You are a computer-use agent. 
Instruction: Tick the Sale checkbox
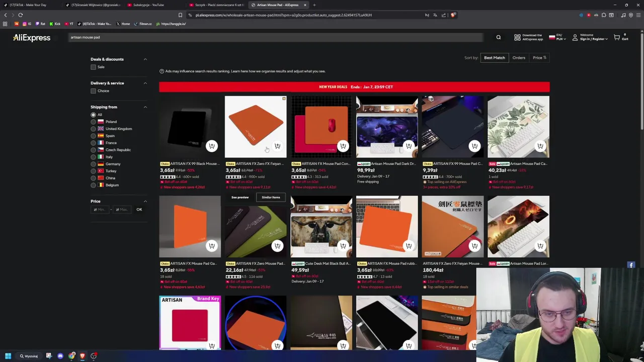click(x=93, y=67)
